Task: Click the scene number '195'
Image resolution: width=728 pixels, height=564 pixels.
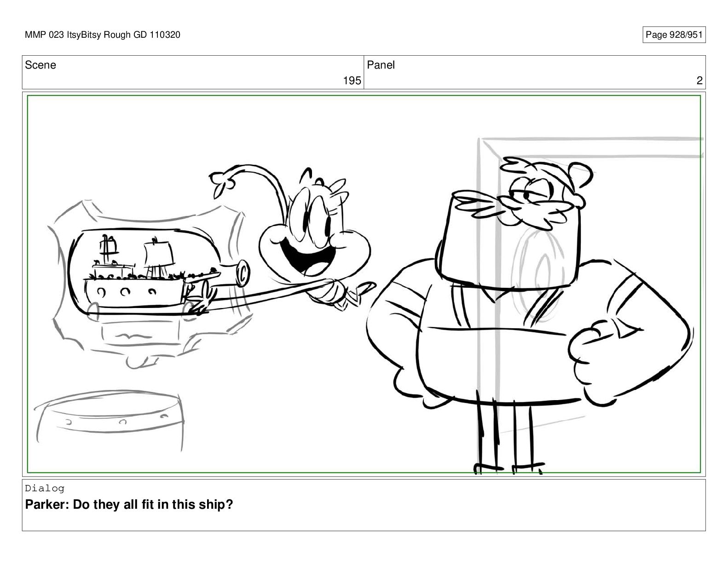Action: [x=352, y=81]
